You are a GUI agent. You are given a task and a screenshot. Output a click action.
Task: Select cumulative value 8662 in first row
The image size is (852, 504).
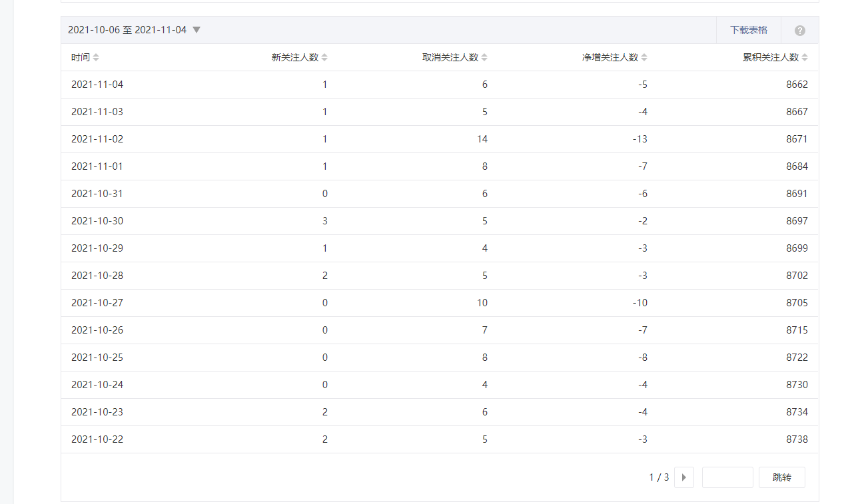pyautogui.click(x=797, y=85)
